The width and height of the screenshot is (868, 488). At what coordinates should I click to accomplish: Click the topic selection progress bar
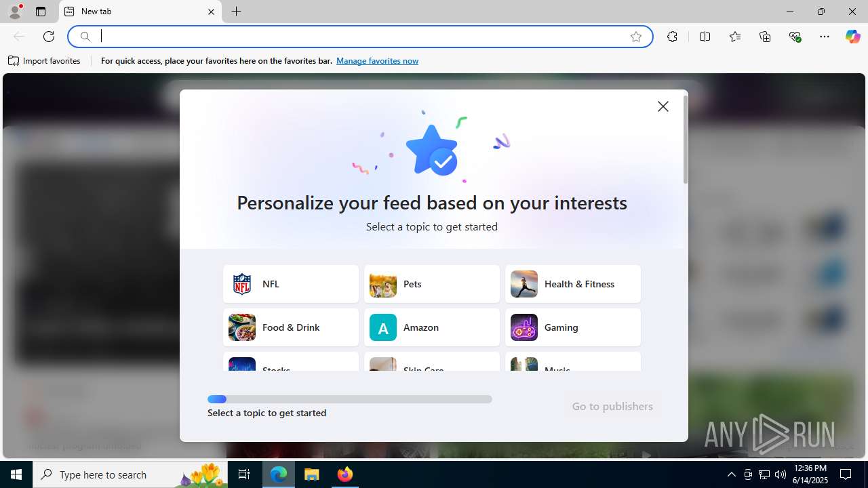350,399
